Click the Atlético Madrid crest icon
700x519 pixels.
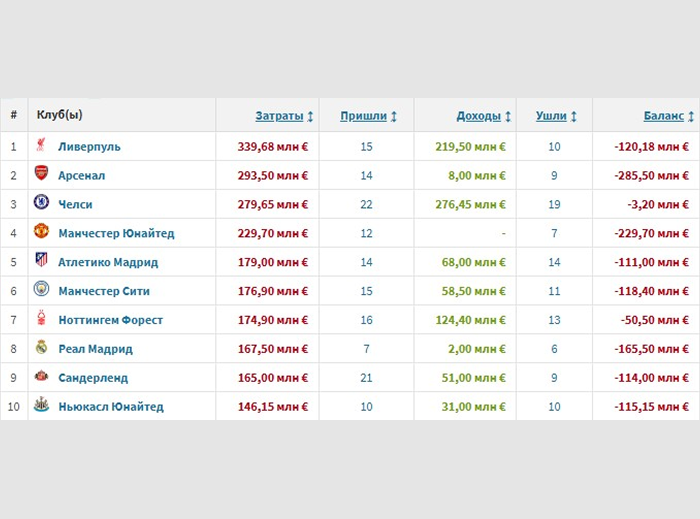[x=41, y=262]
